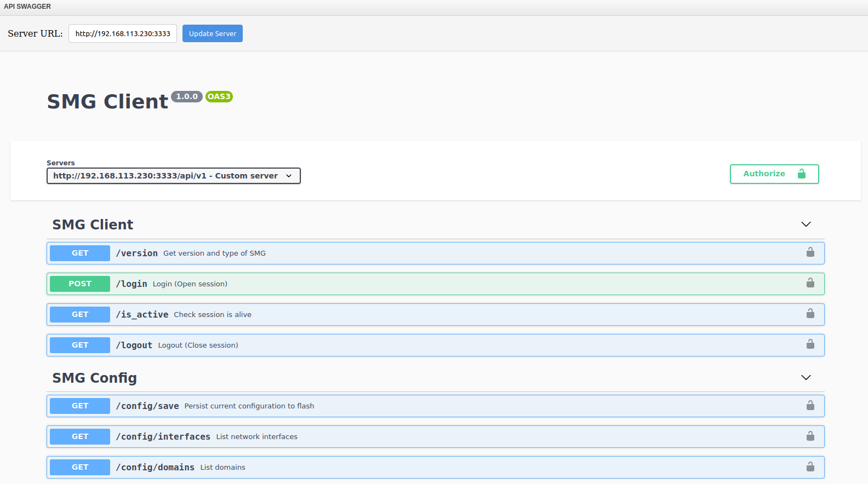
Task: Click the Update Server button
Action: coord(213,33)
